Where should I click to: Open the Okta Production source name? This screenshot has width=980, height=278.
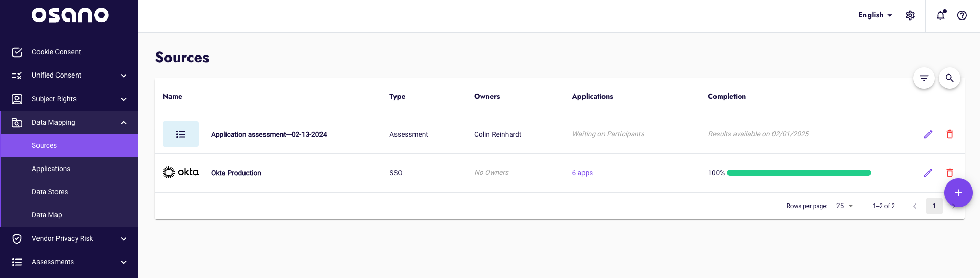[x=236, y=173]
